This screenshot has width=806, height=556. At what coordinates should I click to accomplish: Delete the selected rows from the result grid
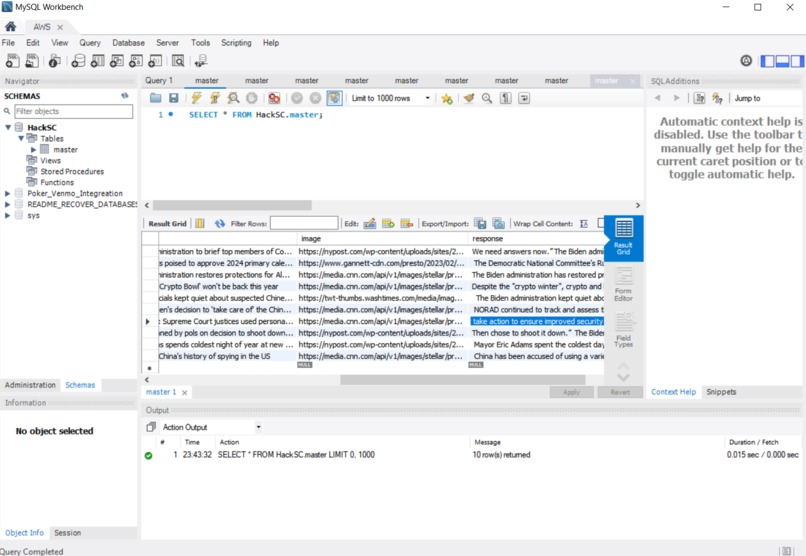point(407,224)
